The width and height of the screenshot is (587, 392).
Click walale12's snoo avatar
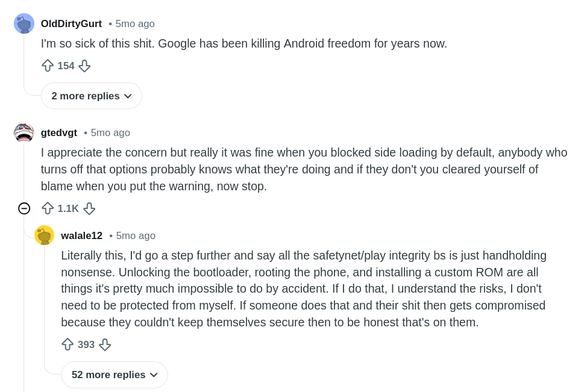pos(45,235)
